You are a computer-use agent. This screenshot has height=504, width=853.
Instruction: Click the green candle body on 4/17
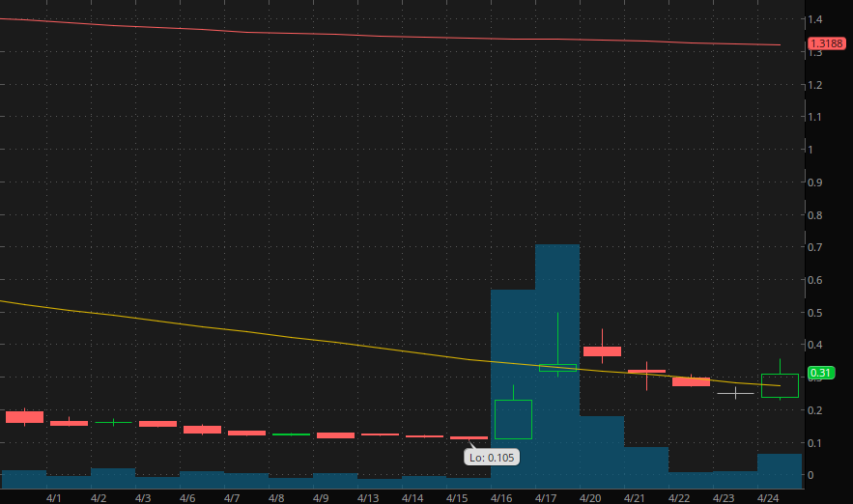[x=557, y=368]
